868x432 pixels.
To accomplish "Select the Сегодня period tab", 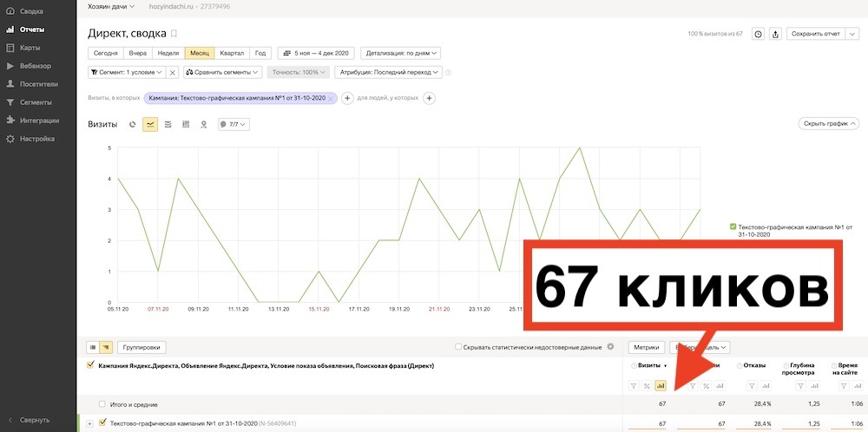I will (105, 54).
